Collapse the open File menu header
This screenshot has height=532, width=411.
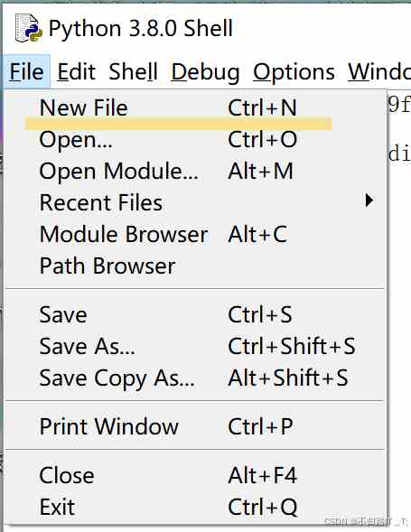coord(26,72)
